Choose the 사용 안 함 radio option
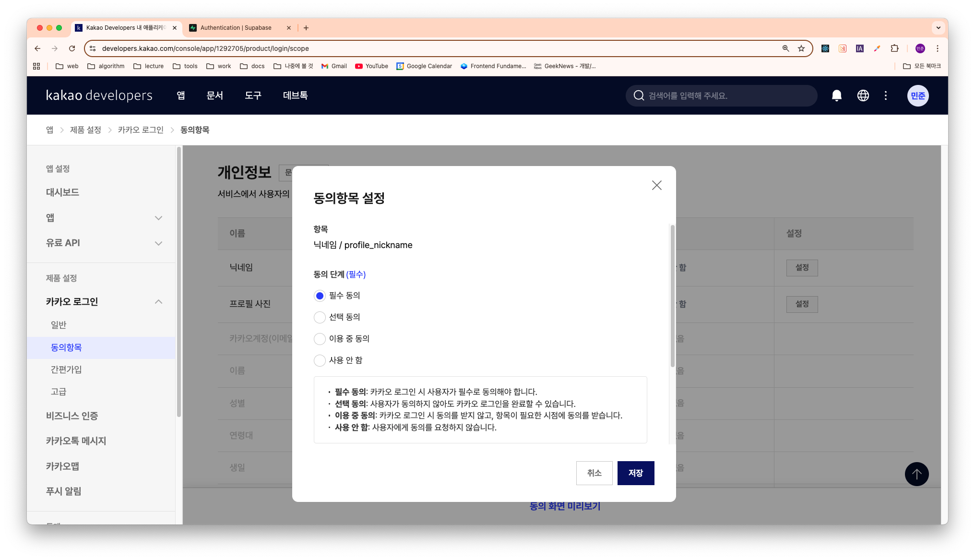The width and height of the screenshot is (975, 560). (x=320, y=360)
